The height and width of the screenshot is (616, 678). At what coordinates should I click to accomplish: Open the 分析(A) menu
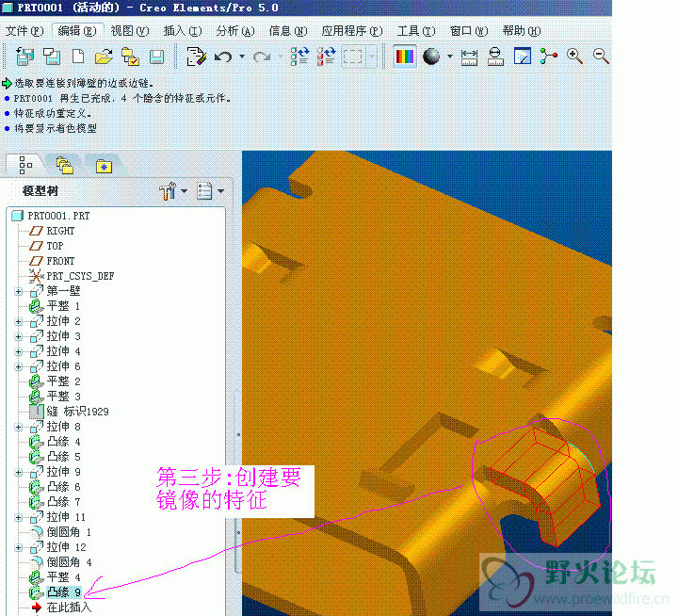coord(235,31)
